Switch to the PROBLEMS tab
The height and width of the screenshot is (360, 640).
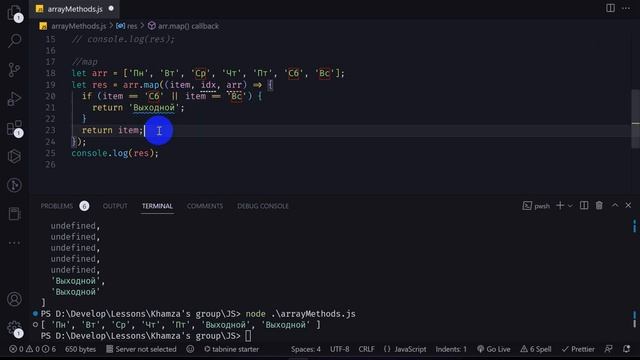(x=57, y=206)
